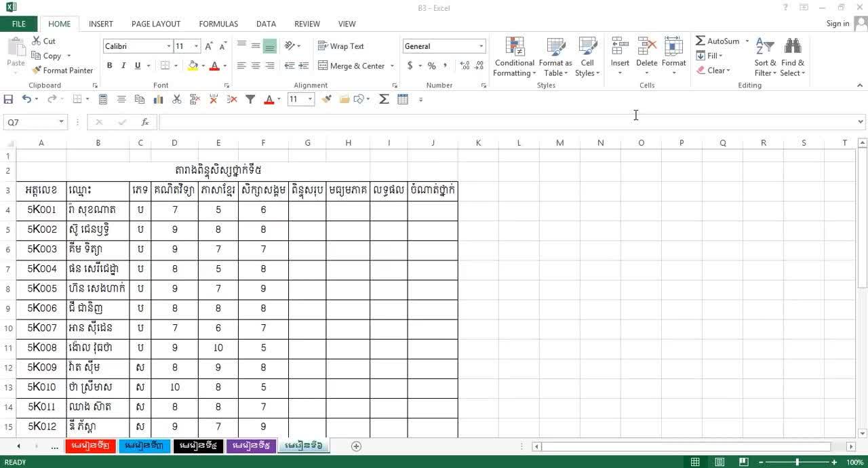Viewport: 868px width, 468px height.
Task: Click the red Font Color swatch
Action: click(x=216, y=66)
